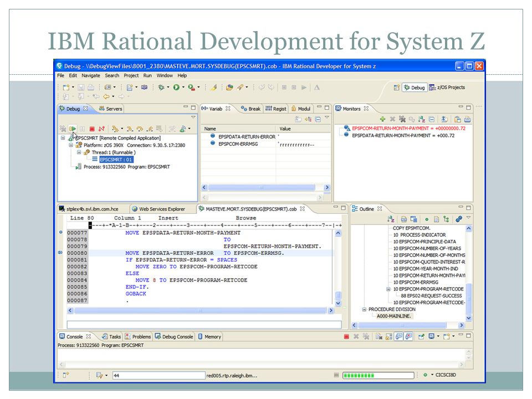Click the Disconnect icon in Debug toolbar
Screen dimensions: 532x399
[x=101, y=129]
